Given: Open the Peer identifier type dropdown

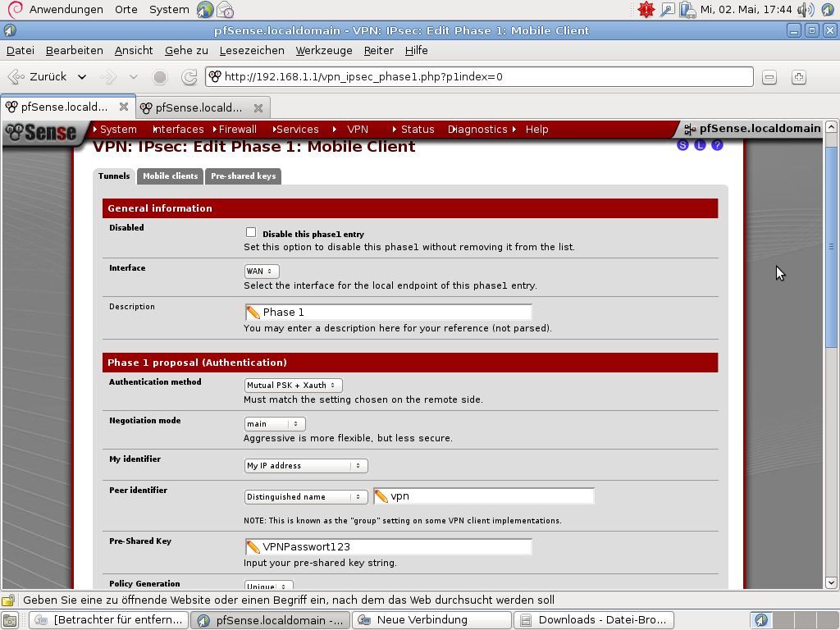Looking at the screenshot, I should coord(306,496).
